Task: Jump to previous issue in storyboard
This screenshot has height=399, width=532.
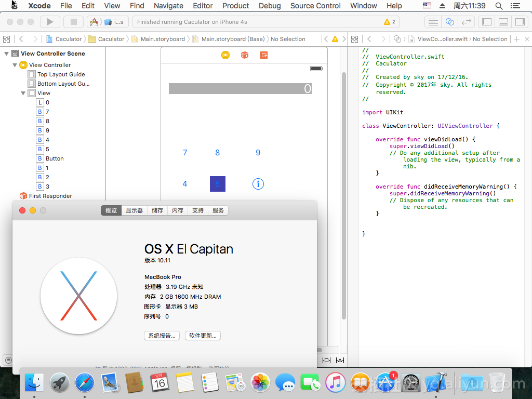Action: pyautogui.click(x=326, y=39)
